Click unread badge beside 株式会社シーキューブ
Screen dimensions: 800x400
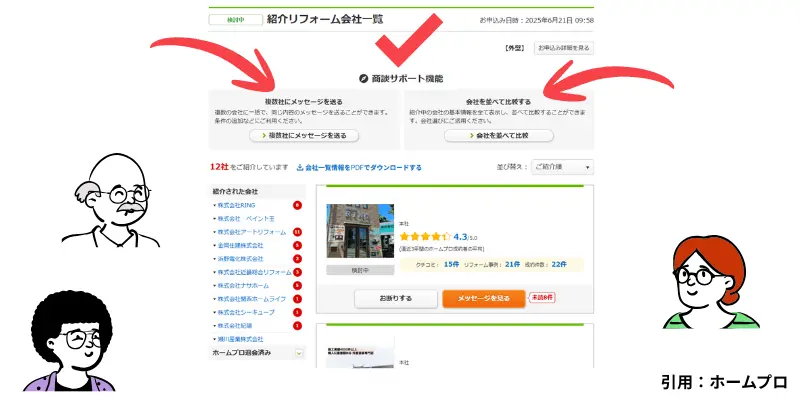coord(297,312)
